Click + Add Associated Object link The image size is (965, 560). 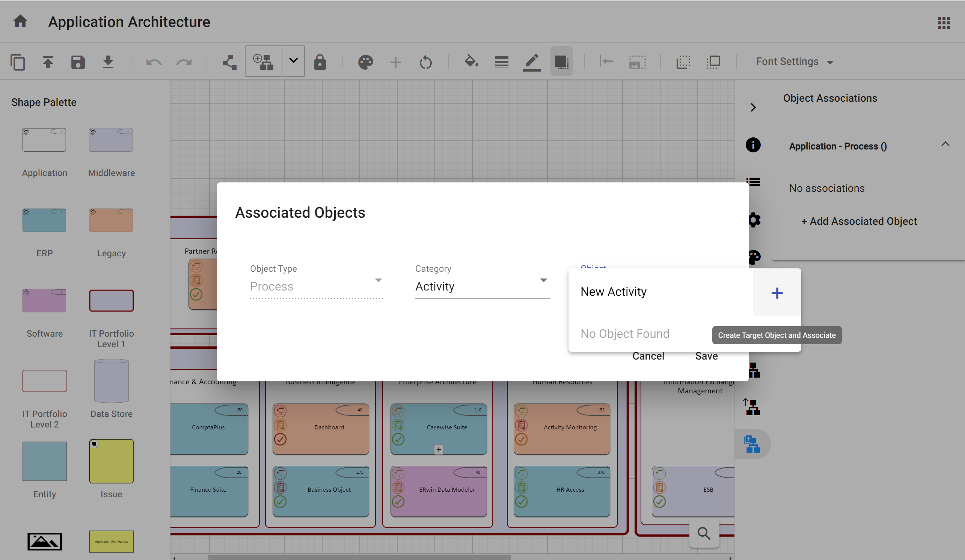[858, 221]
